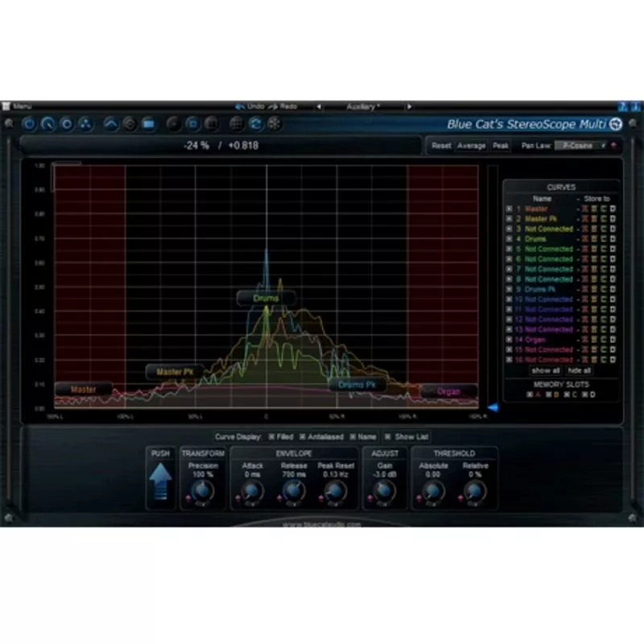The width and height of the screenshot is (644, 644).
Task: Click the dark circular target toolbar icon
Action: (130, 124)
